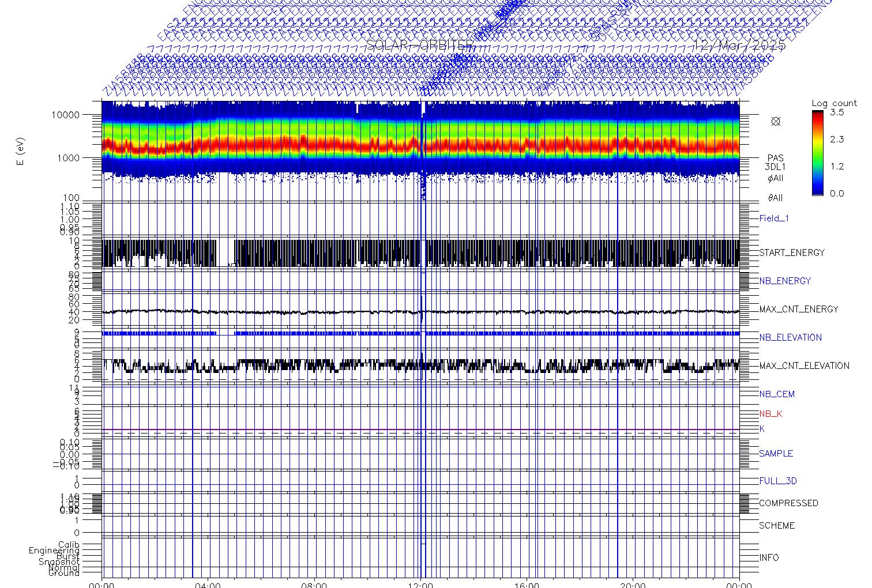Click the magenta horizontal line in NB_K panel
Viewport: 872px width, 588px height.
(420, 429)
